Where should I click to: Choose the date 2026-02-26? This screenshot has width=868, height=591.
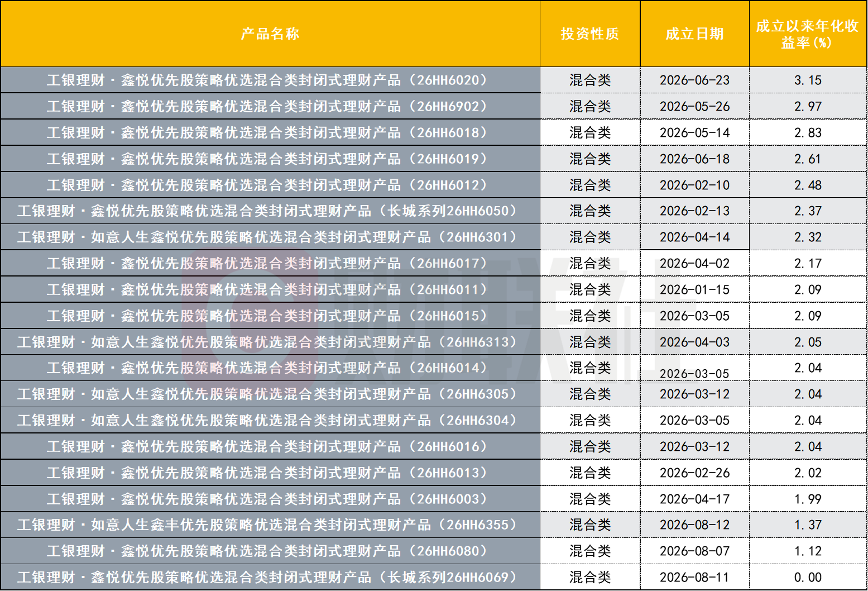click(x=694, y=473)
